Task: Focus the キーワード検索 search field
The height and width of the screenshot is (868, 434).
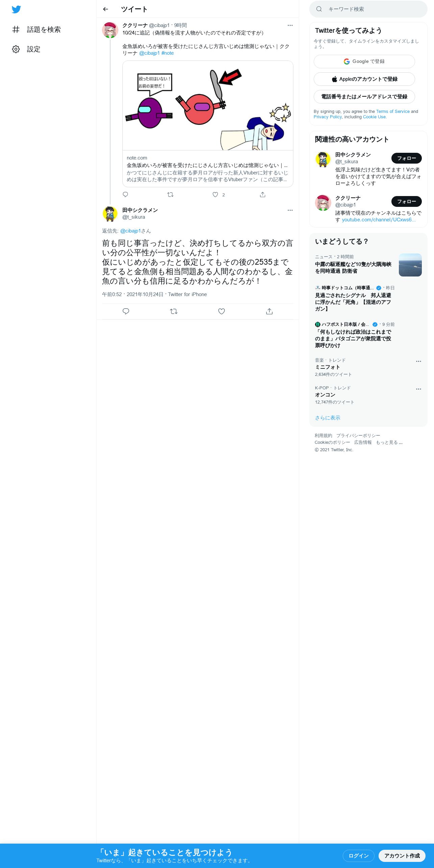Action: click(368, 9)
